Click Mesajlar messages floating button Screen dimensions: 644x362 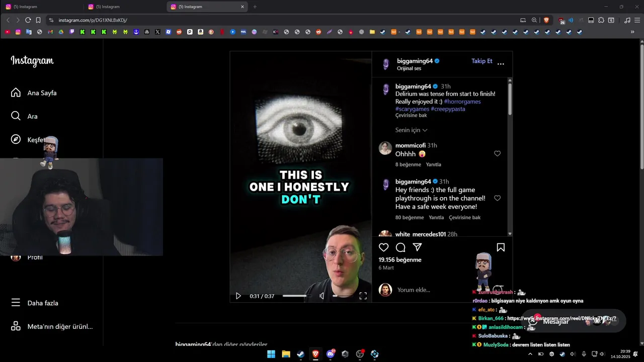574,321
